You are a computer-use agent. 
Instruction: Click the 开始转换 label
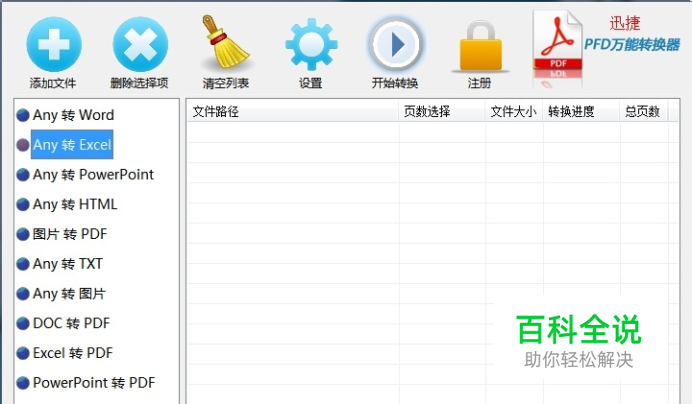point(395,83)
